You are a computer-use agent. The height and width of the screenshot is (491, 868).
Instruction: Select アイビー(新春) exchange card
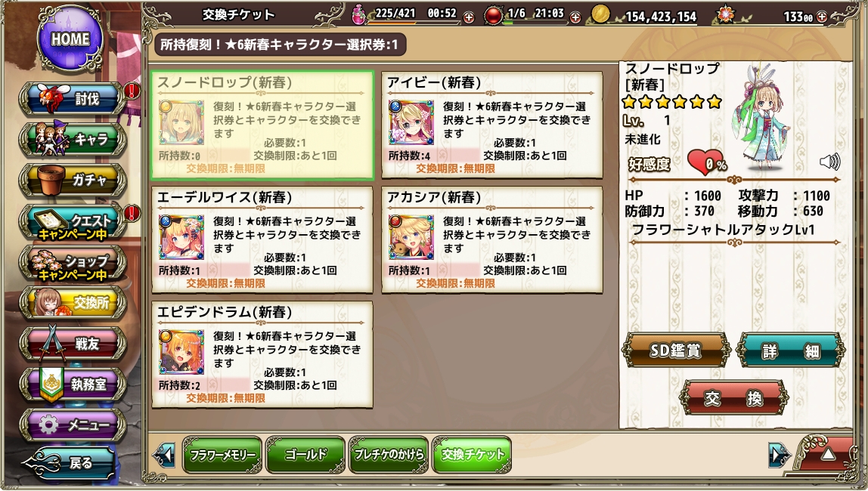click(x=492, y=125)
